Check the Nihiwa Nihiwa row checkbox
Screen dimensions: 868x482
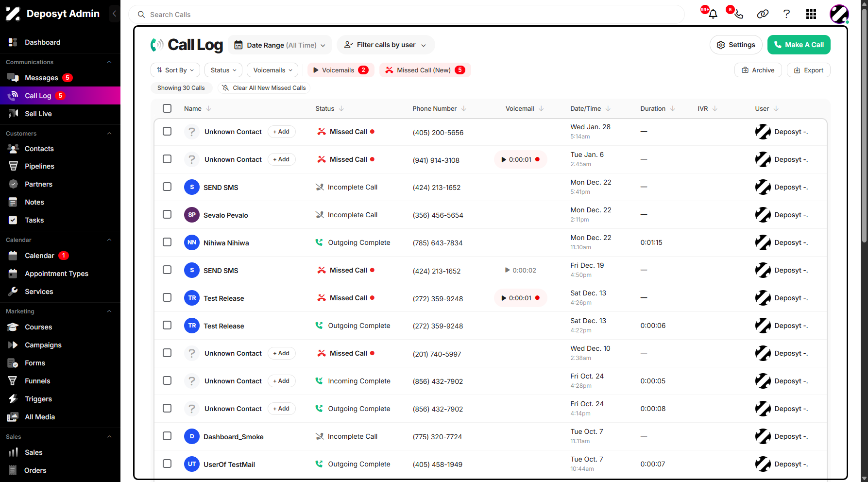[x=167, y=242]
